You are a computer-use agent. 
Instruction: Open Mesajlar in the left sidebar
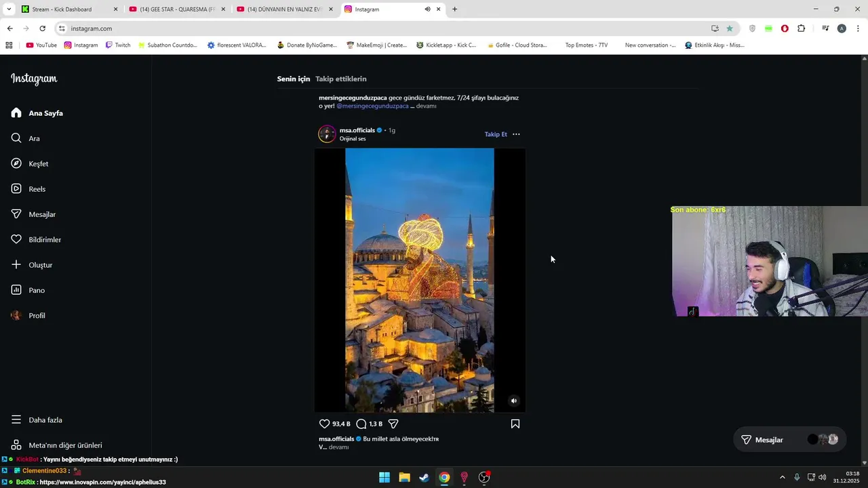(x=34, y=214)
